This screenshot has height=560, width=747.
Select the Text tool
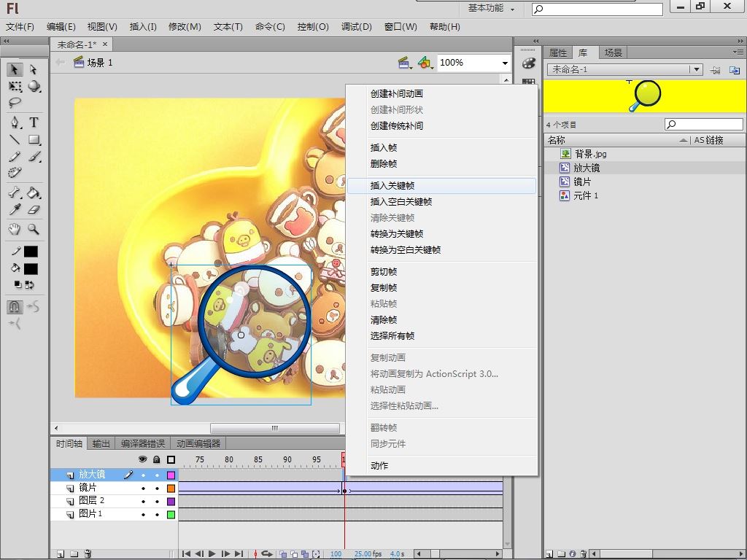click(x=34, y=122)
